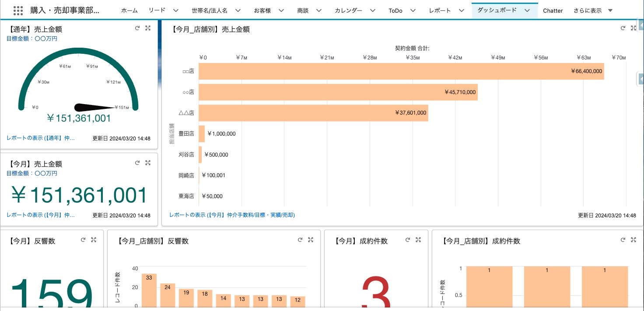Open the ToDo tab dropdown chevron
Image resolution: width=644 pixels, height=311 pixels.
point(413,10)
